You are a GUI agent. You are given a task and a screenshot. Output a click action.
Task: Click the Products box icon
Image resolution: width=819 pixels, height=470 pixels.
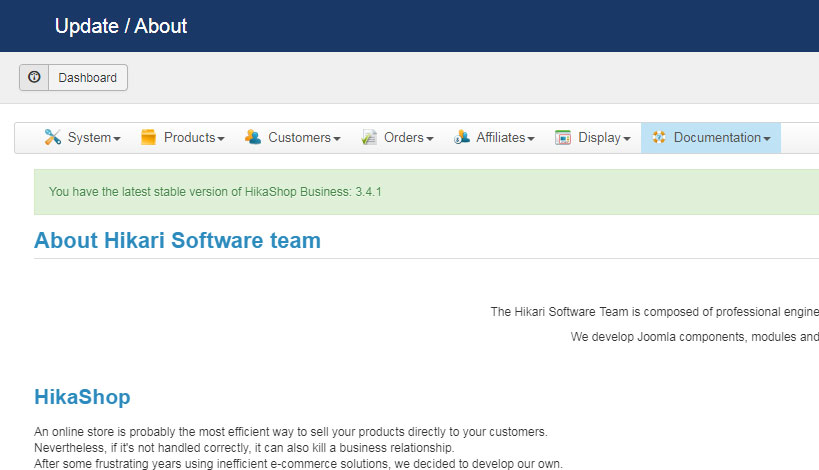coord(148,137)
